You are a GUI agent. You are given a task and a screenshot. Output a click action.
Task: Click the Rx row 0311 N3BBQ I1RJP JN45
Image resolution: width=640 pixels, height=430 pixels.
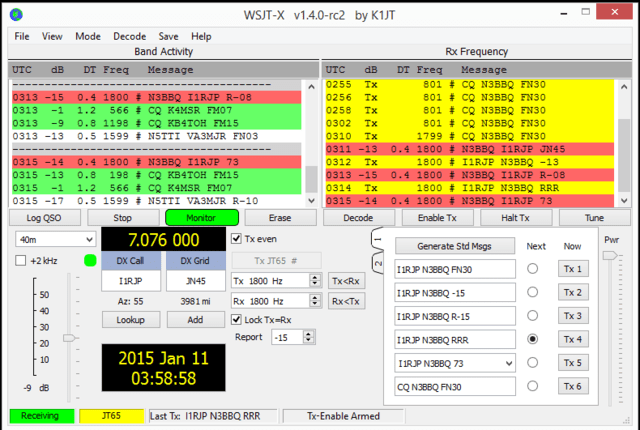coord(469,149)
